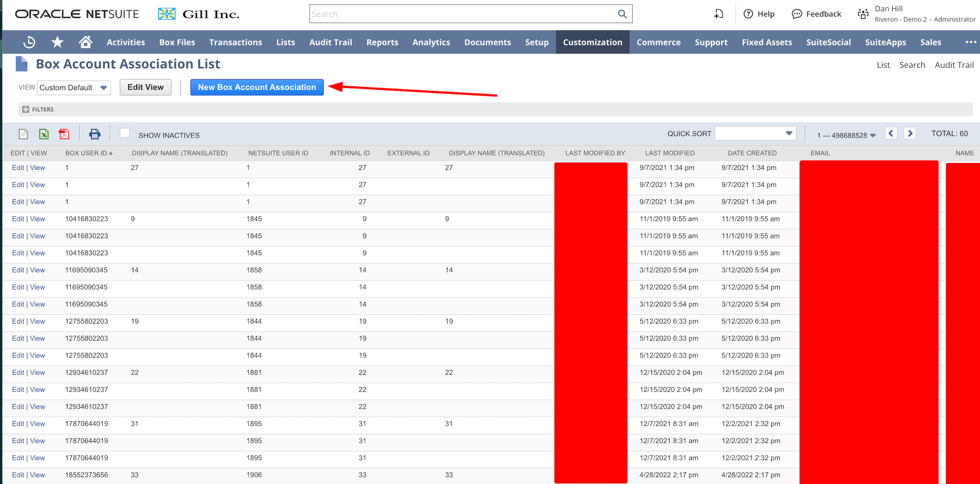Click the Edit View button
Viewport: 980px width, 484px height.
[145, 87]
